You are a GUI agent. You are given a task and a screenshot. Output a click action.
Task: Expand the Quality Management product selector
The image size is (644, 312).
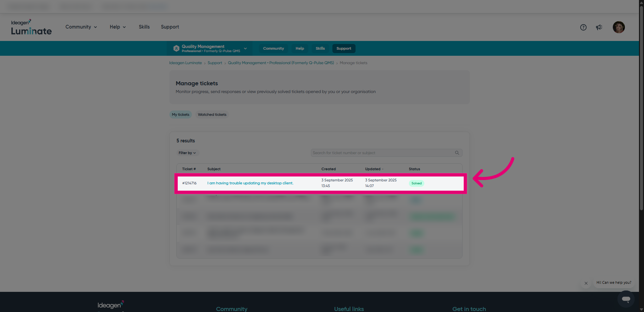point(210,48)
